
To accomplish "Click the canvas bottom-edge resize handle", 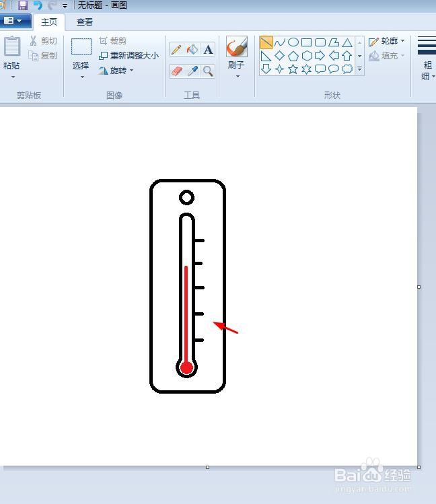I will (x=207, y=467).
